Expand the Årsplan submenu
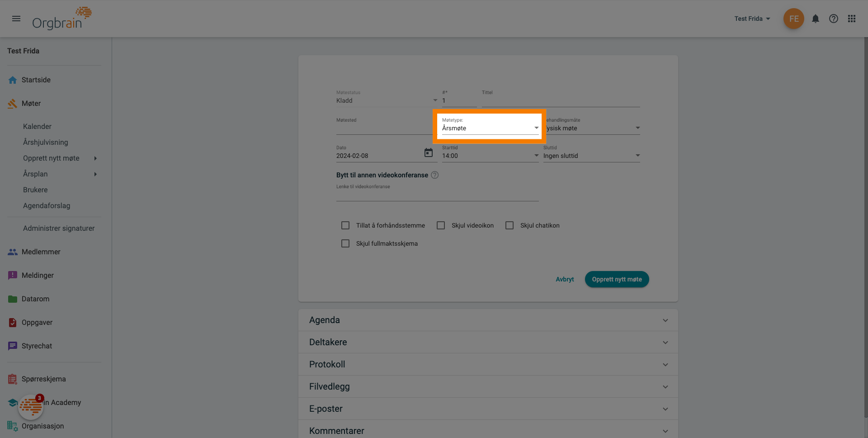This screenshot has width=868, height=438. pos(95,174)
